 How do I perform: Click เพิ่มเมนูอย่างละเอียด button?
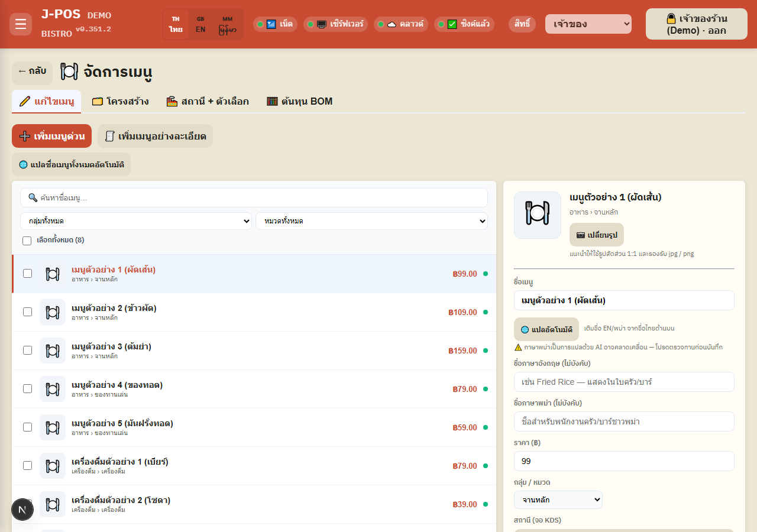tap(155, 136)
